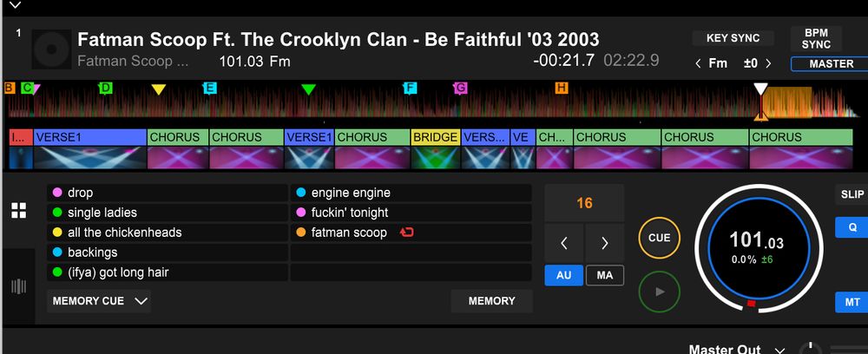Click the blue dot beside engine engine
Screen dimensions: 868x354
pyautogui.click(x=300, y=193)
